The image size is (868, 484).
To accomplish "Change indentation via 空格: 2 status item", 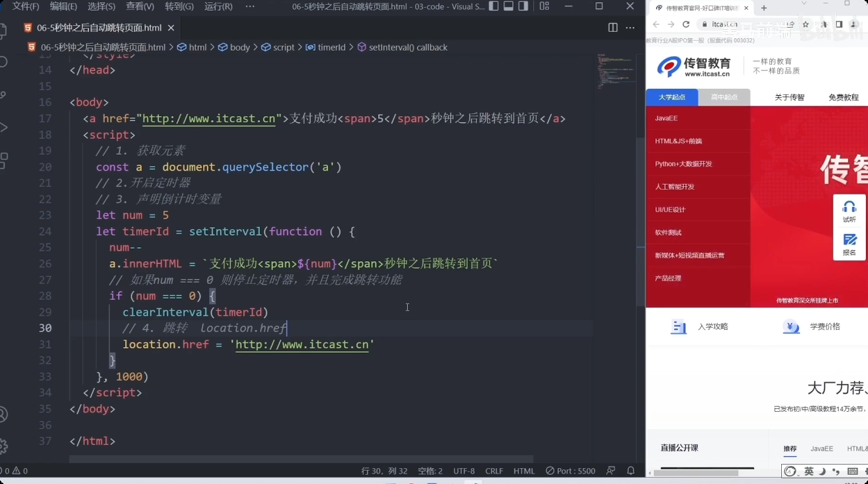I will pos(430,471).
